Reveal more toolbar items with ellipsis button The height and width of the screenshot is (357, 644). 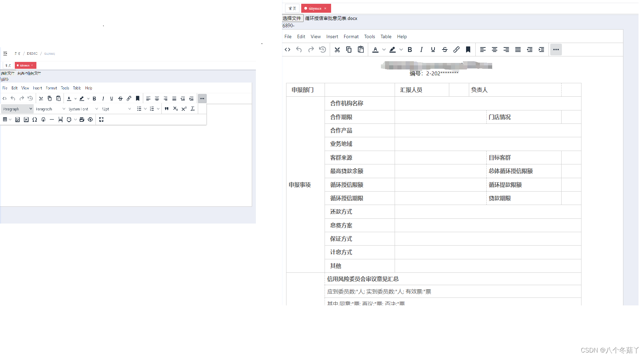coord(556,50)
